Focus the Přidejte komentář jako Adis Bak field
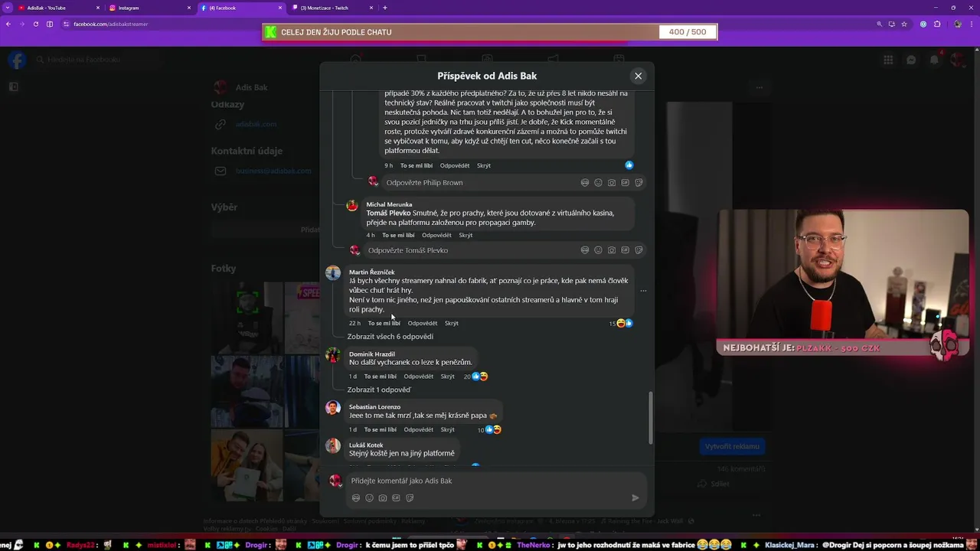The height and width of the screenshot is (551, 980). [496, 481]
